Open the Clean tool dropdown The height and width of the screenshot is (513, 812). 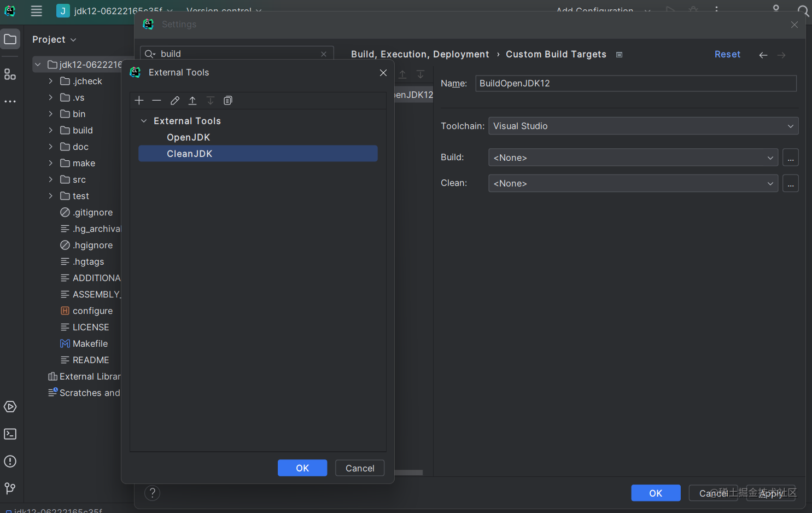click(633, 183)
